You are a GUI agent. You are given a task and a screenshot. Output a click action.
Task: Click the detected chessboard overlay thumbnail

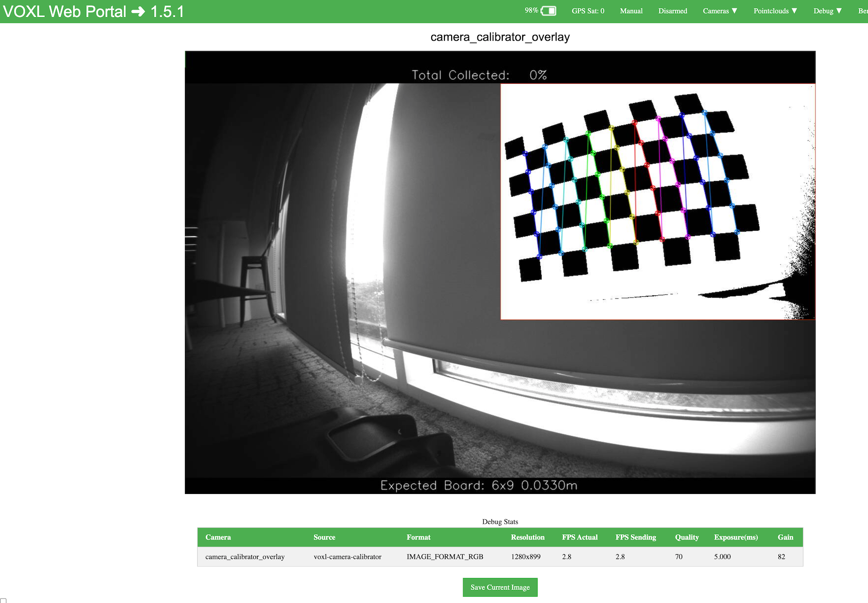pyautogui.click(x=657, y=201)
